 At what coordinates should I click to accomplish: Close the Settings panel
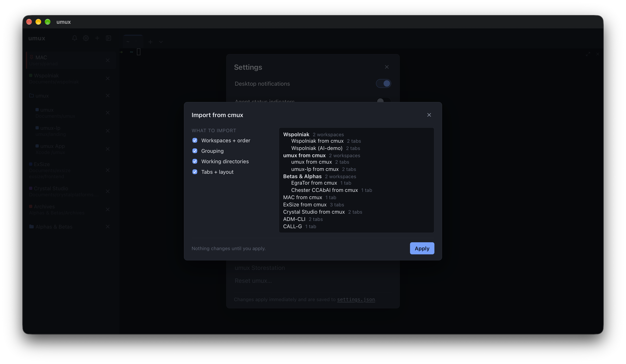coord(387,67)
